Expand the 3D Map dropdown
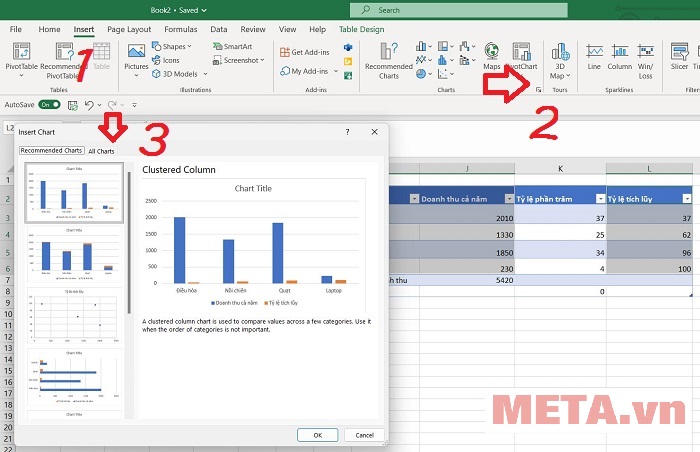700x452 pixels. [560, 76]
